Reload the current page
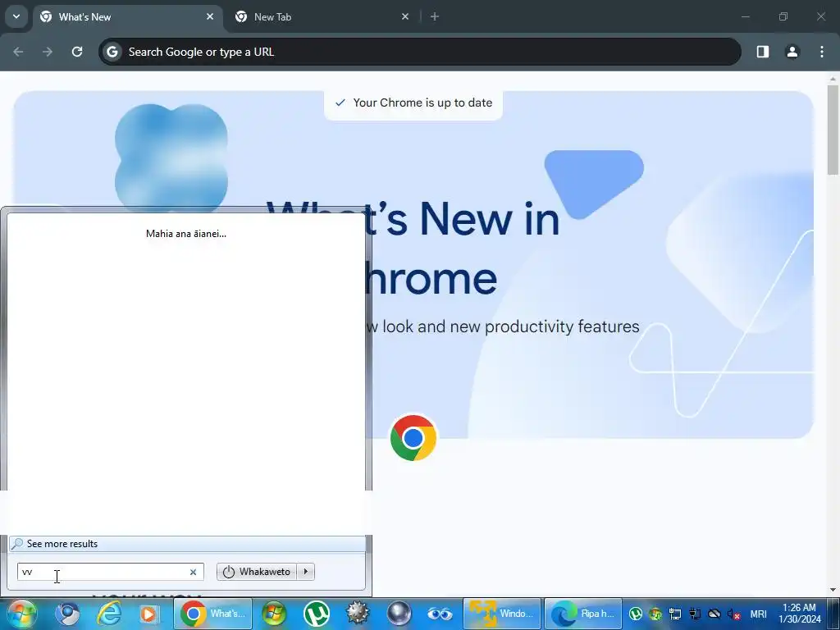Image resolution: width=840 pixels, height=630 pixels. tap(77, 52)
